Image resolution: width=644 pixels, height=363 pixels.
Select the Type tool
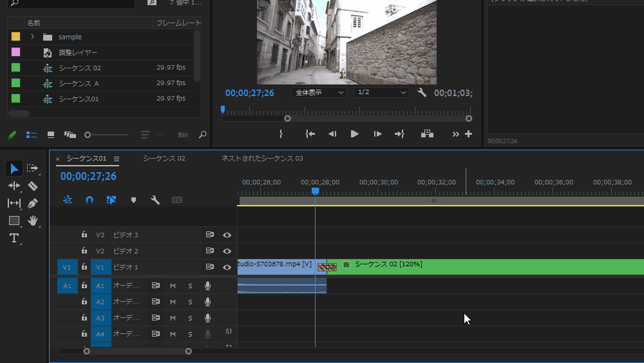tap(14, 238)
